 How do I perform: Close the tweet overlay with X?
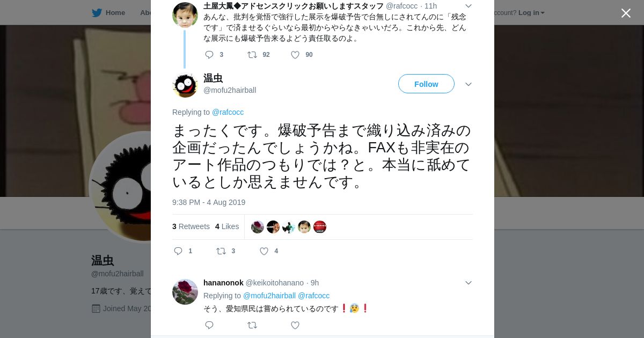pos(626,13)
